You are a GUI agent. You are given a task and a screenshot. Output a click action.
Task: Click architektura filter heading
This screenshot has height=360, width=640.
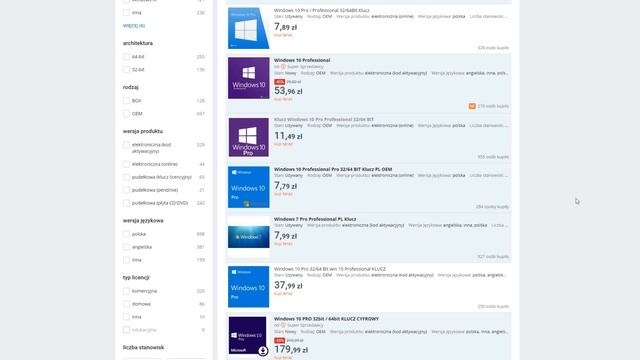click(x=138, y=43)
